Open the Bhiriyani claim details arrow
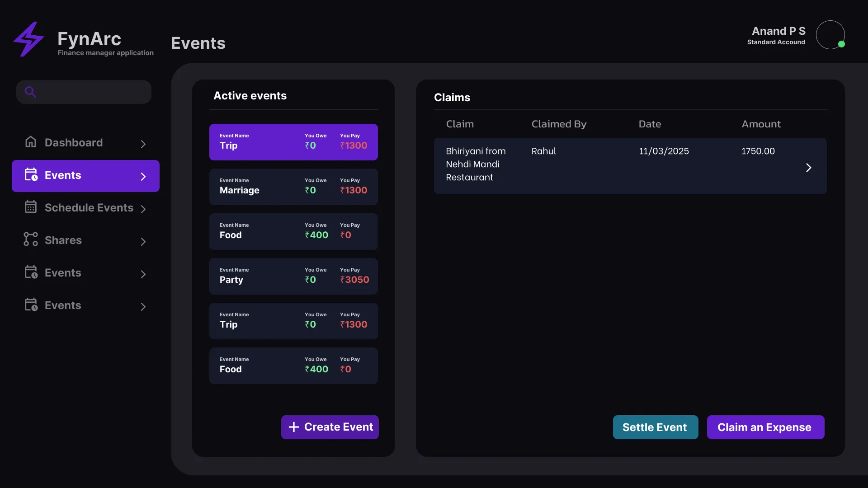868x488 pixels. [x=809, y=167]
